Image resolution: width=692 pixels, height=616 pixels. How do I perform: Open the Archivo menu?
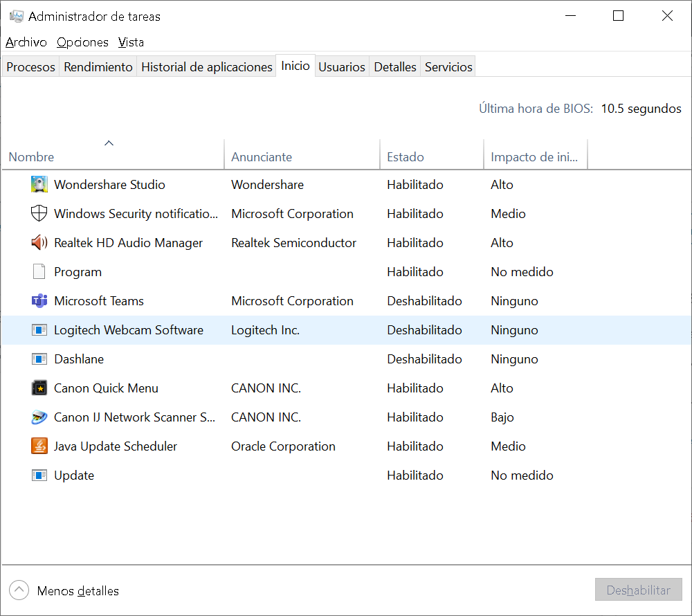(26, 42)
